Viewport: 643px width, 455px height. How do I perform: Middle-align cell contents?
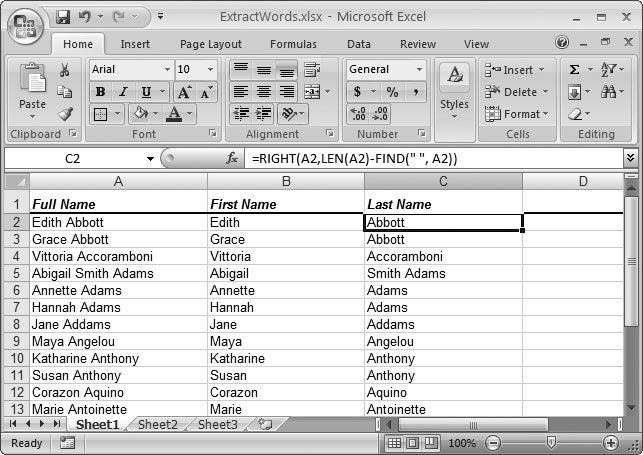[x=264, y=69]
